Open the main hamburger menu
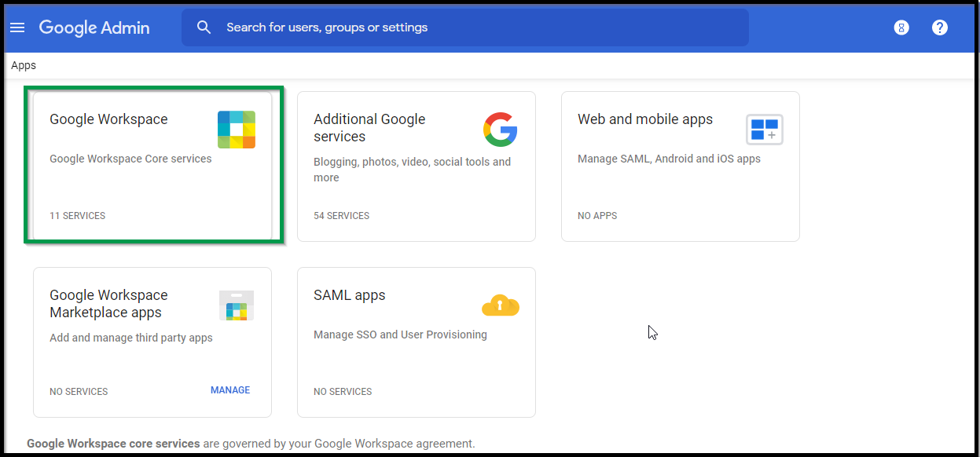 17,27
